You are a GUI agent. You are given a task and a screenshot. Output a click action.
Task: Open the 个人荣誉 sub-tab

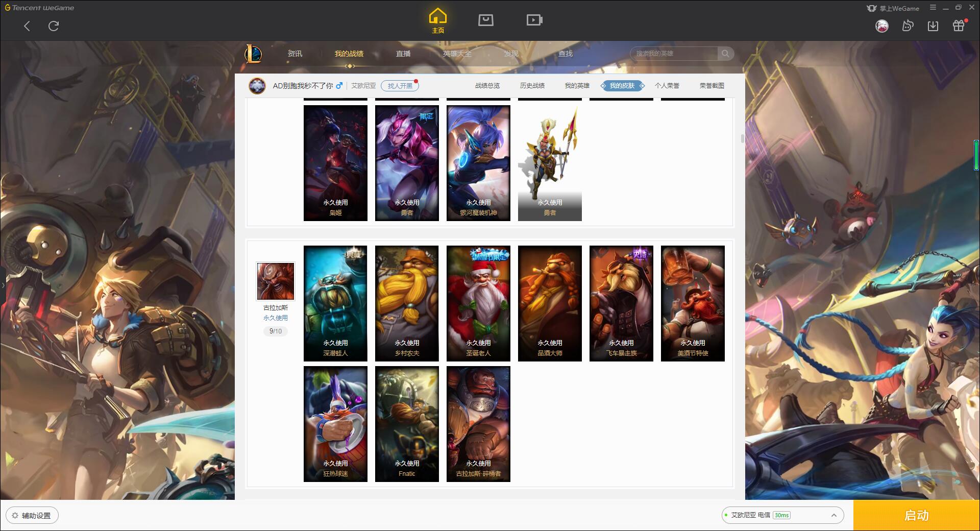667,86
